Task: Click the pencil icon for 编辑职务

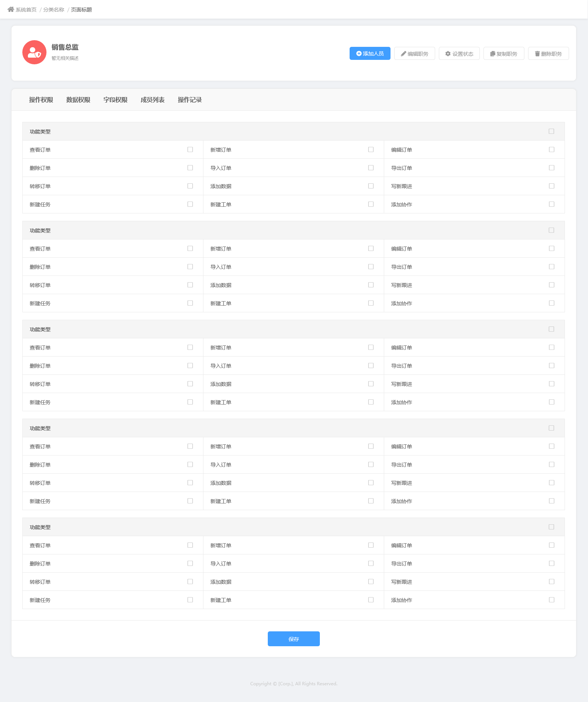Action: [404, 54]
